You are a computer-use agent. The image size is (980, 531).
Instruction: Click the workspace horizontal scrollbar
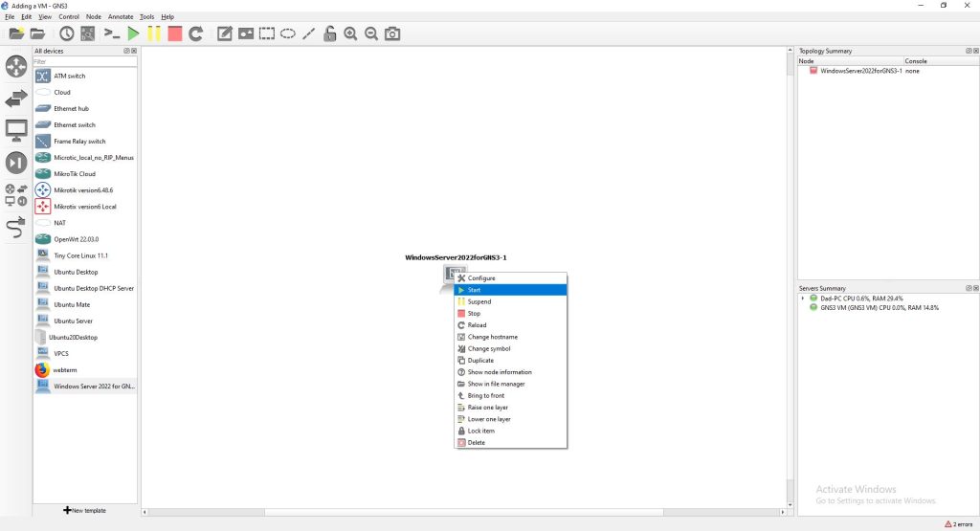[464, 512]
